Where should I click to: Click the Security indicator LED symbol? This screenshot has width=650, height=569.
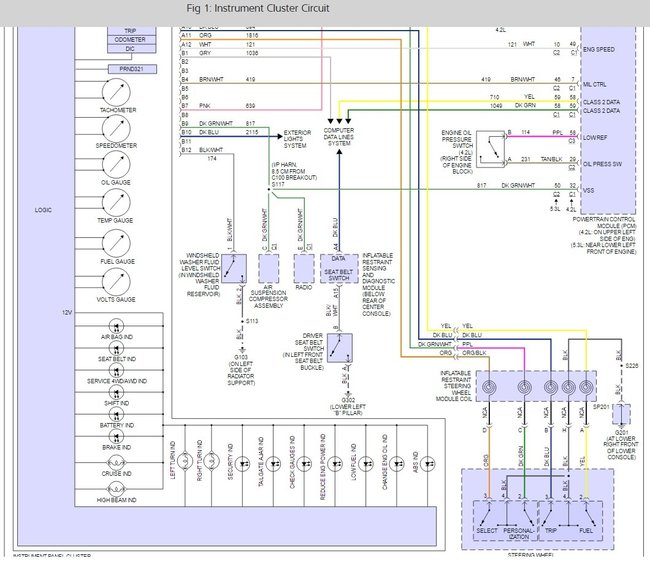(x=243, y=464)
